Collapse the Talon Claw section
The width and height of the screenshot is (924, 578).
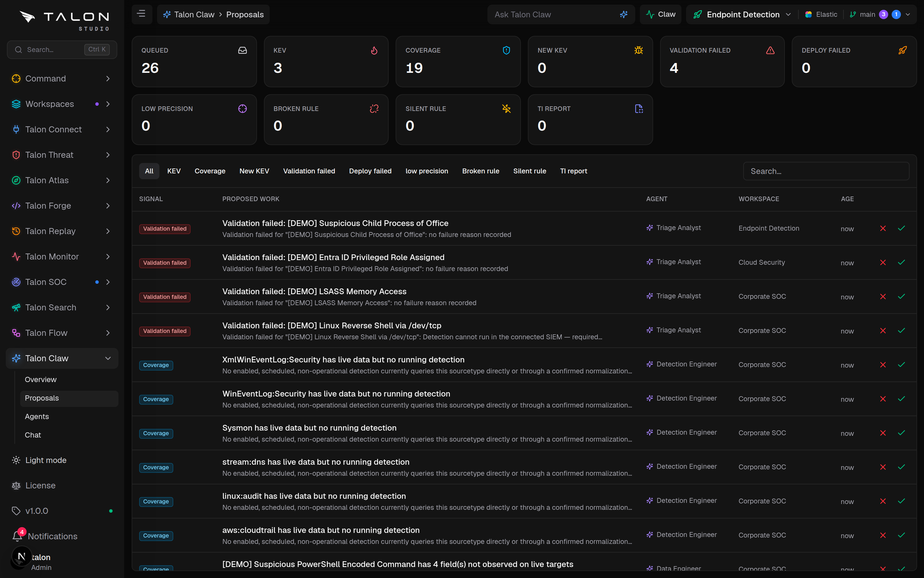(62, 358)
